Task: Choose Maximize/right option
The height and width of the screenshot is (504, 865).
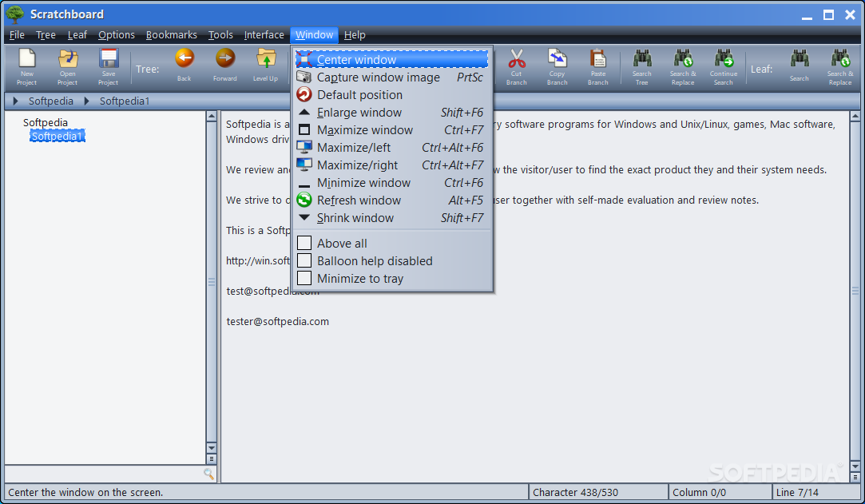Action: pyautogui.click(x=391, y=165)
